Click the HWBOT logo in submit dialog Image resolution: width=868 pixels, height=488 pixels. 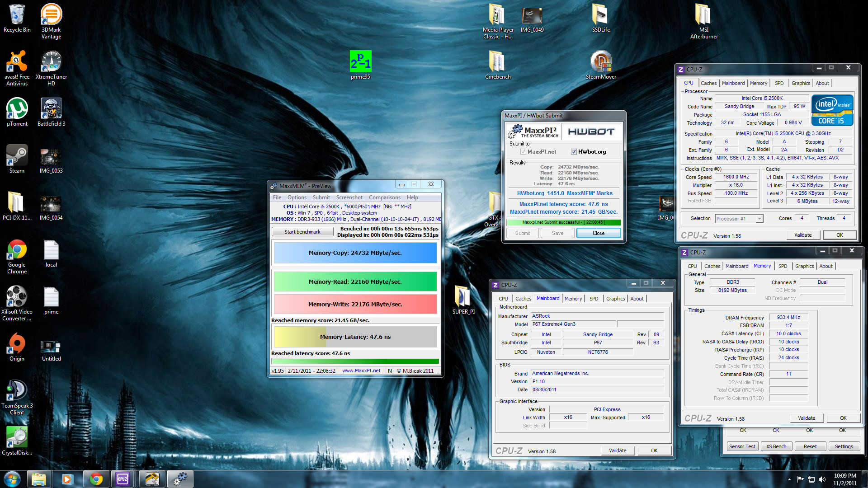[591, 131]
